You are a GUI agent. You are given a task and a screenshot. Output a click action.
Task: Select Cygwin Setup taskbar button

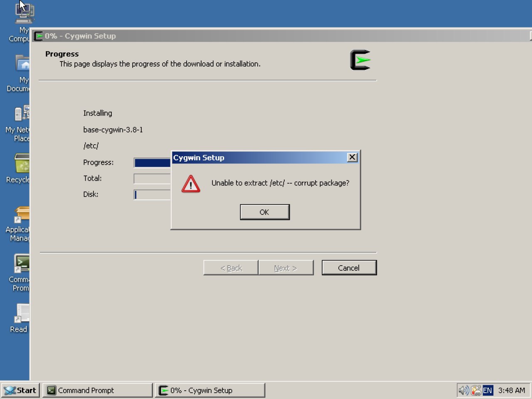coord(210,390)
